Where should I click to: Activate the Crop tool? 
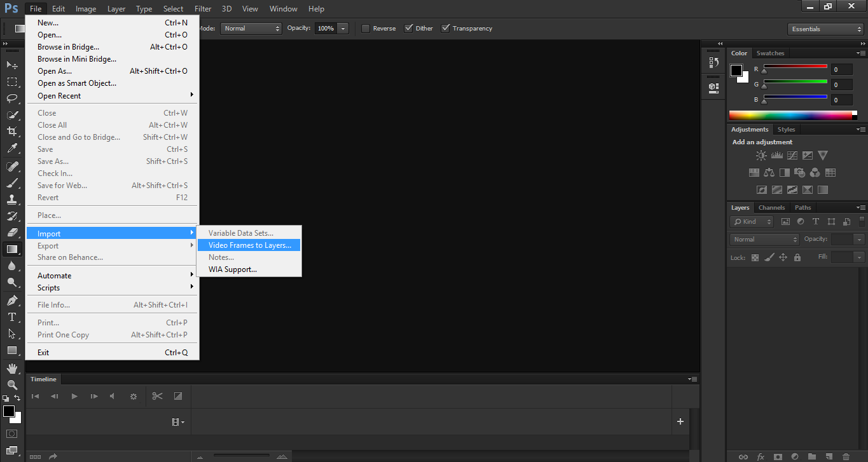[x=12, y=132]
